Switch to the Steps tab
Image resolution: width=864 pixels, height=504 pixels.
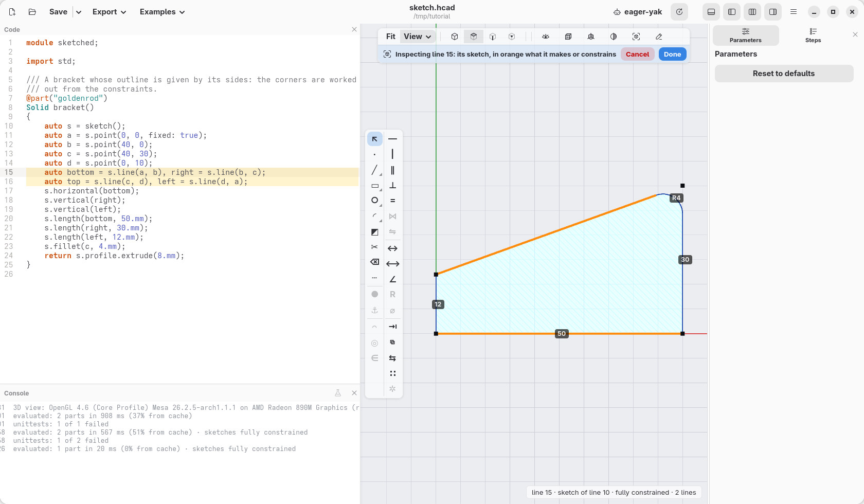(x=813, y=35)
